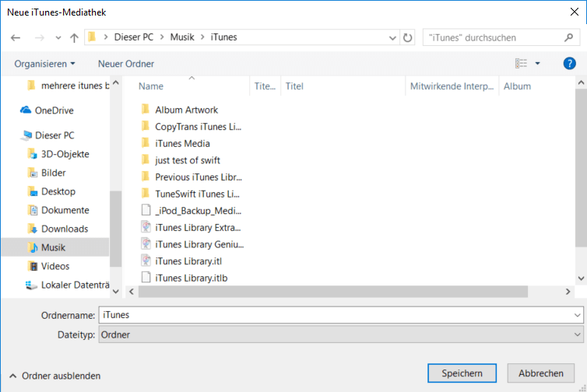This screenshot has width=587, height=392.
Task: Open 3D-Objekte in navigation pane
Action: 58,154
